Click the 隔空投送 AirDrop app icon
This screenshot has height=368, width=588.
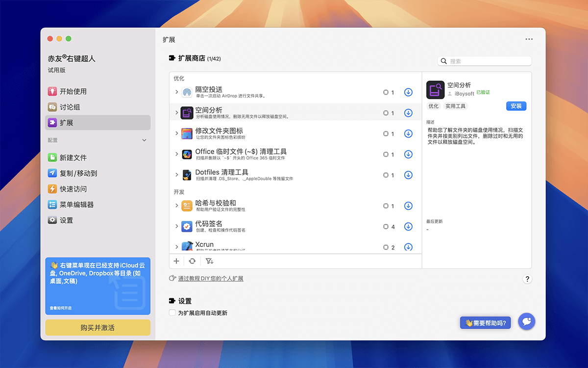point(187,92)
